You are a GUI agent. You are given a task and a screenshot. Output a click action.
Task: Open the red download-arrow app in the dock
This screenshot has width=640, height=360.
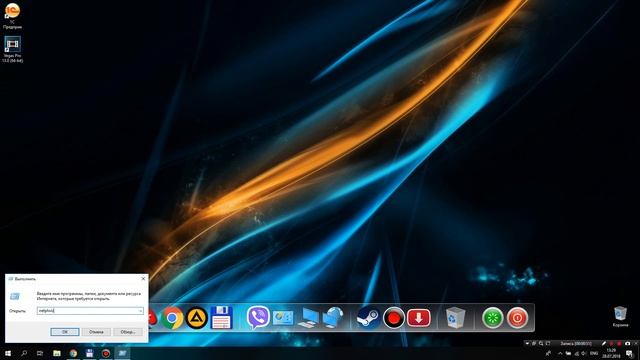pyautogui.click(x=418, y=318)
